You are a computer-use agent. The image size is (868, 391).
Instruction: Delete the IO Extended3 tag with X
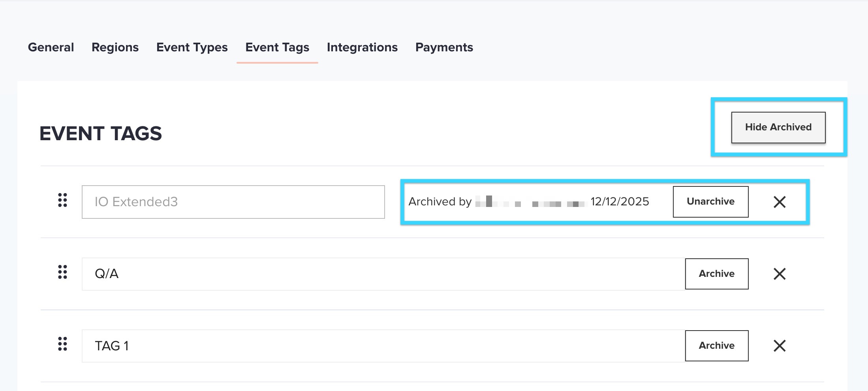[x=779, y=202]
